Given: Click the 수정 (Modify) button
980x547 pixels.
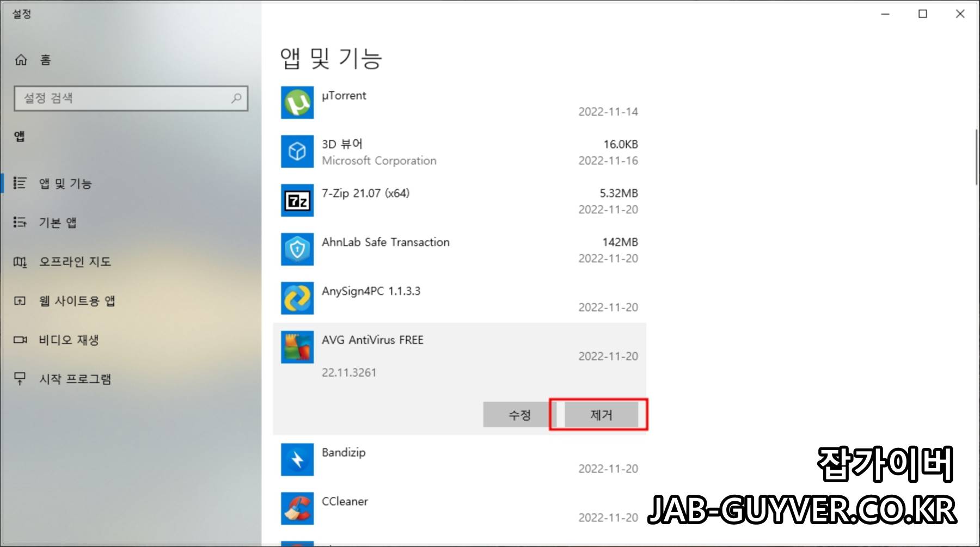Looking at the screenshot, I should [x=519, y=415].
